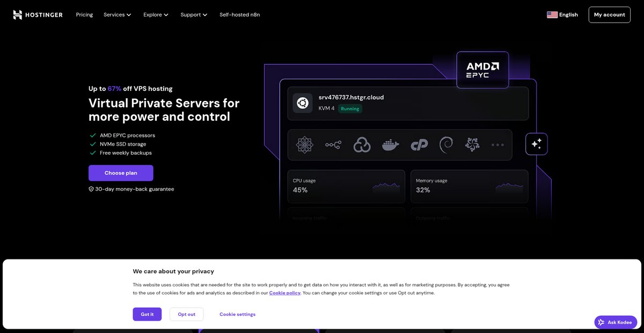This screenshot has width=644, height=333.
Task: Open Self-hosted n8n page
Action: click(x=239, y=15)
